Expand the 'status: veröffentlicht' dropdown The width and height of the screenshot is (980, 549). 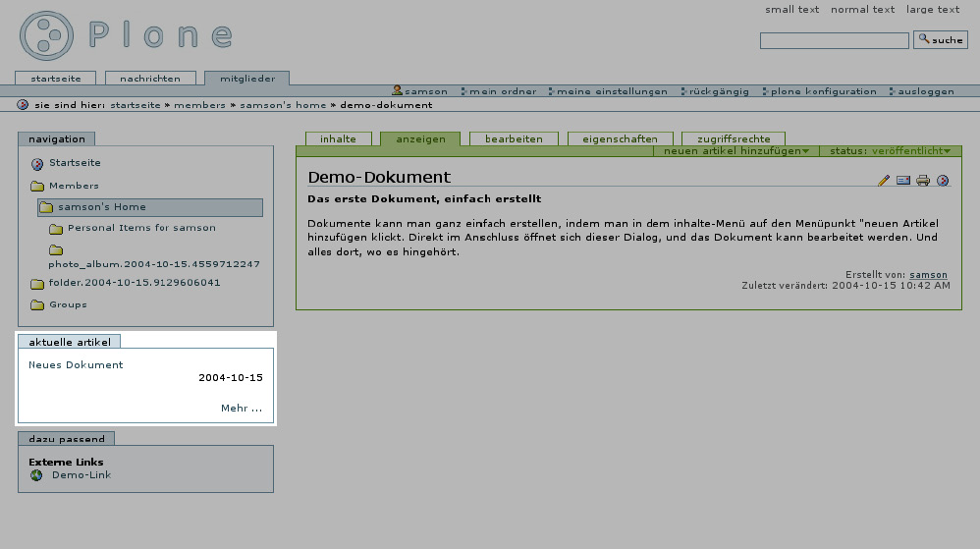(890, 151)
